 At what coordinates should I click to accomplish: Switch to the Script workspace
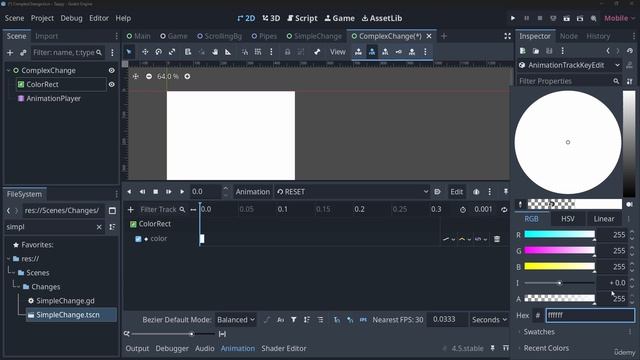(302, 18)
